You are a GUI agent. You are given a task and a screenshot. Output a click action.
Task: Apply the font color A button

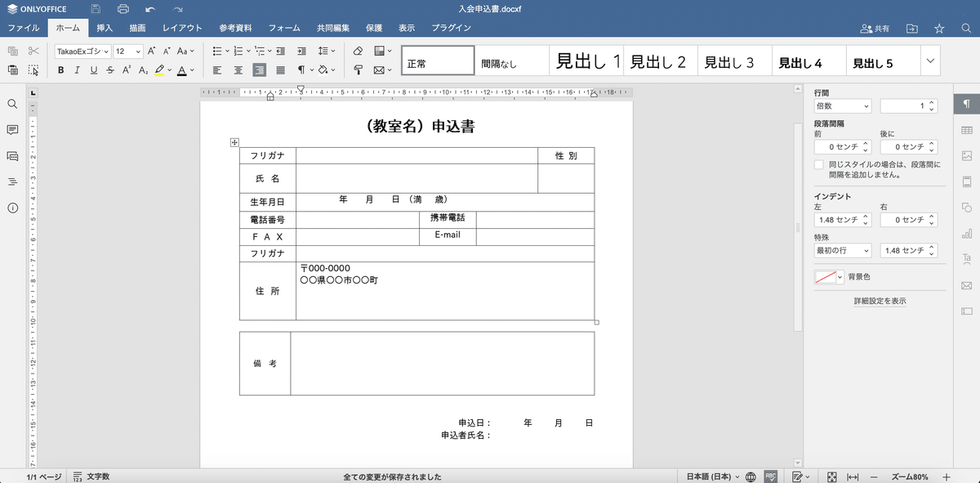point(182,70)
